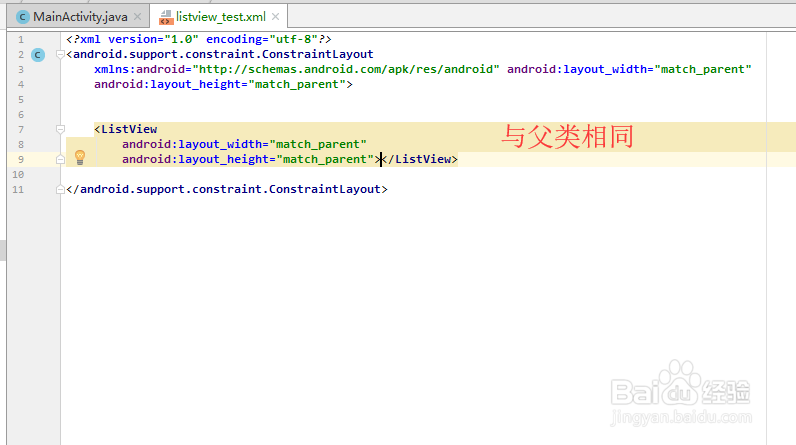Image resolution: width=796 pixels, height=445 pixels.
Task: Click the XML file icon on listview_test tab
Action: (x=165, y=18)
